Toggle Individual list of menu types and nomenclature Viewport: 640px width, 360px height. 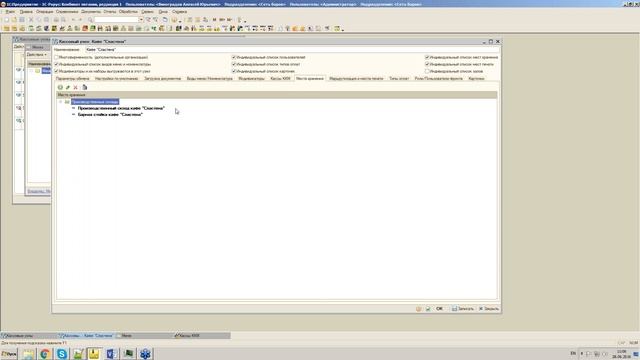click(x=57, y=64)
